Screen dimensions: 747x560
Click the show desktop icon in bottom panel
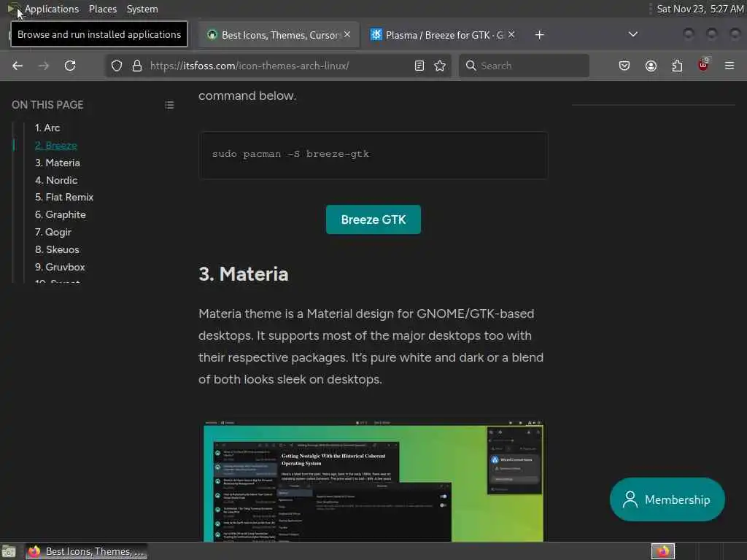pyautogui.click(x=9, y=551)
